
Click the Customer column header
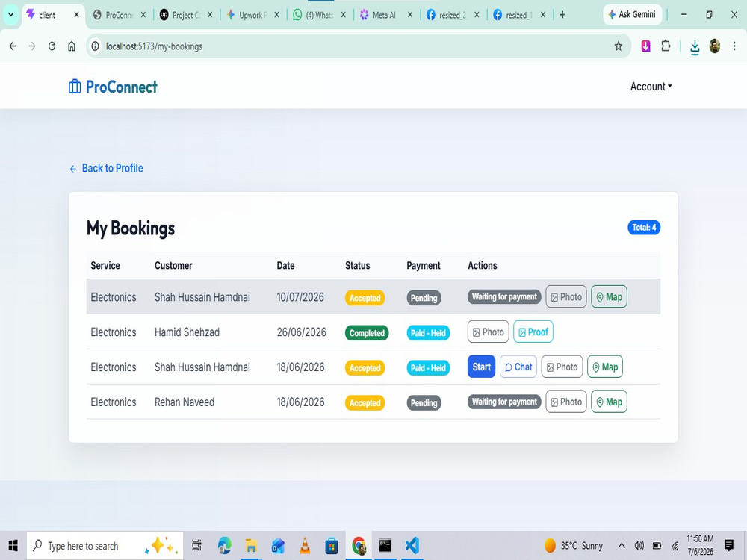click(173, 265)
